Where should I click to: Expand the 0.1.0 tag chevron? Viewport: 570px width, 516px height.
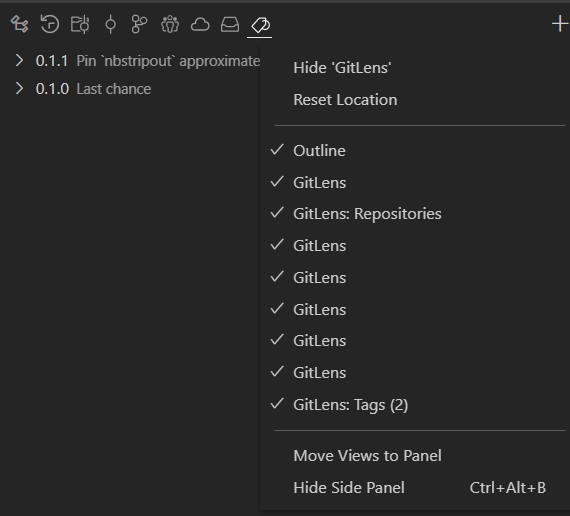[19, 88]
